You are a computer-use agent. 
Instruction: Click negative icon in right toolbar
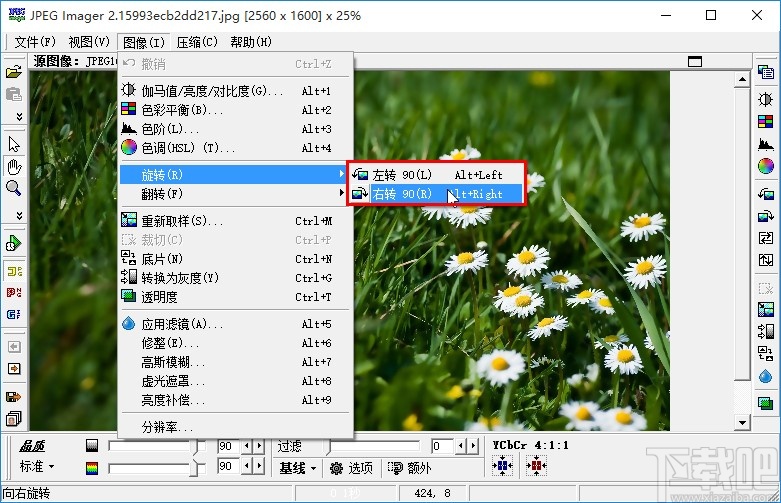(x=766, y=353)
